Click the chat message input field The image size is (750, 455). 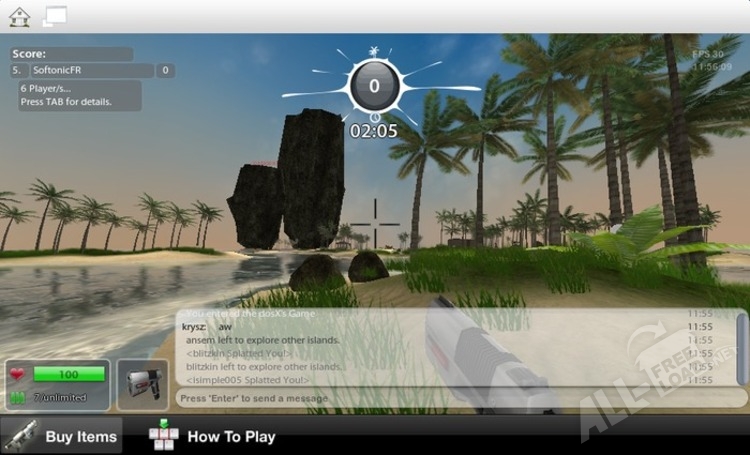tap(430, 398)
